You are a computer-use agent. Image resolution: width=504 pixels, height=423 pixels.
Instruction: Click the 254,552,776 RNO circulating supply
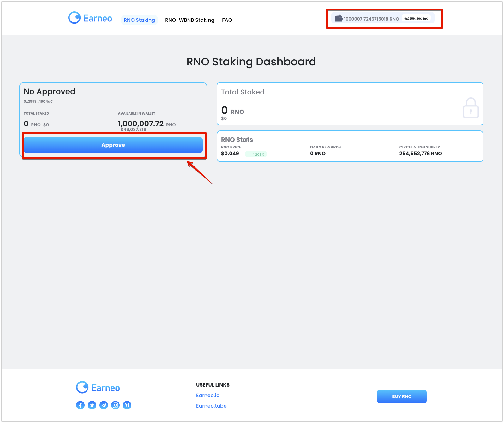coord(421,154)
